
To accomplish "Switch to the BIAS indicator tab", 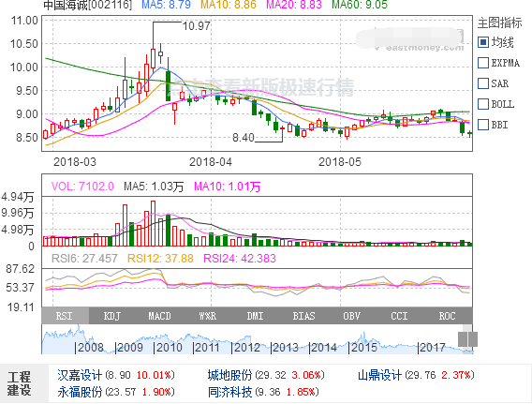I will click(x=303, y=316).
